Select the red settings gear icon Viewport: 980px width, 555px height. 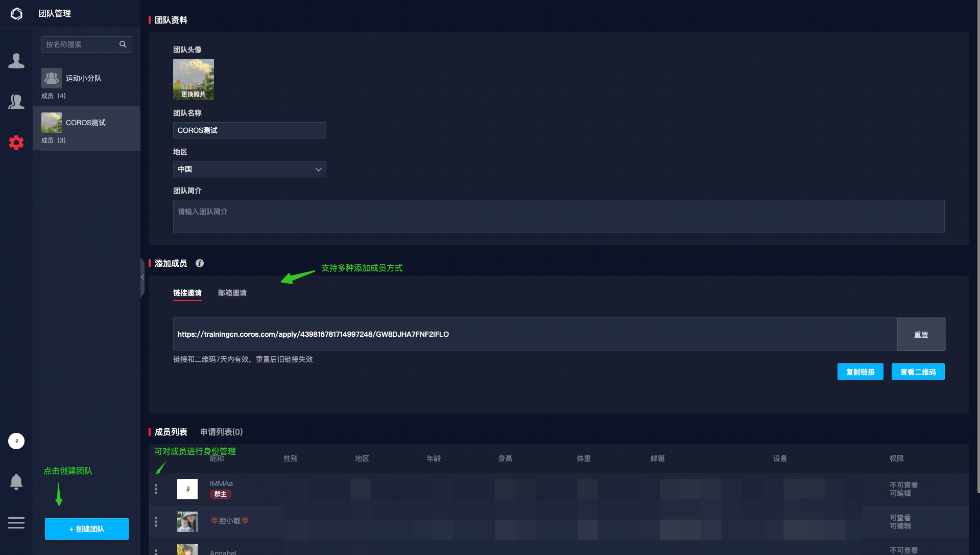(x=16, y=143)
